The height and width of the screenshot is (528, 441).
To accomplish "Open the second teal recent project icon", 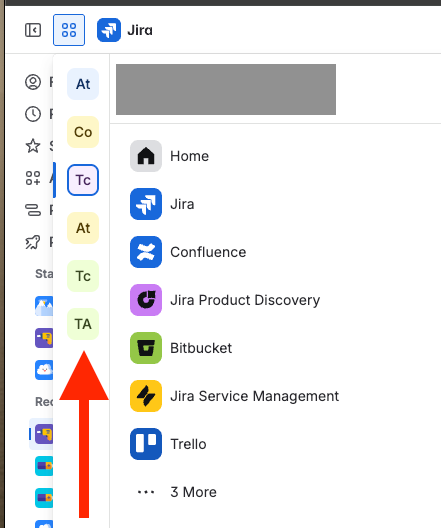I will [x=44, y=498].
